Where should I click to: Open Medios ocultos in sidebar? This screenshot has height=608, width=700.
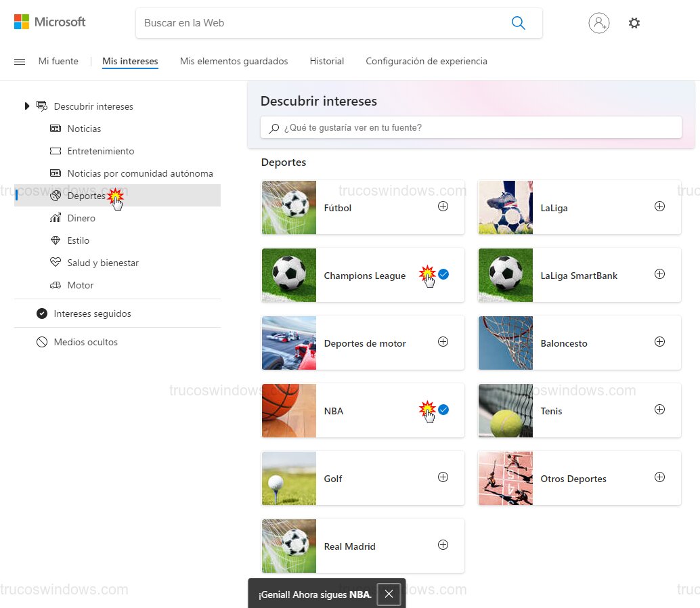(x=85, y=342)
